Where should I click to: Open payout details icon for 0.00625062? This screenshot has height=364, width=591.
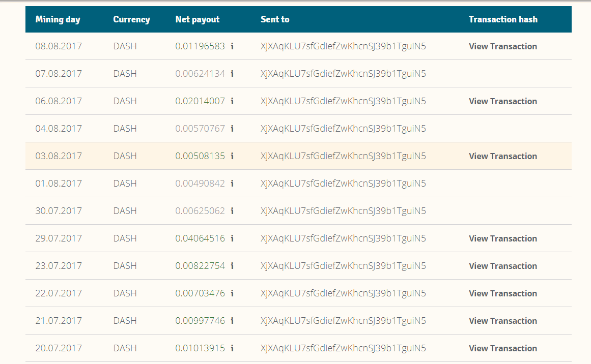tap(232, 211)
